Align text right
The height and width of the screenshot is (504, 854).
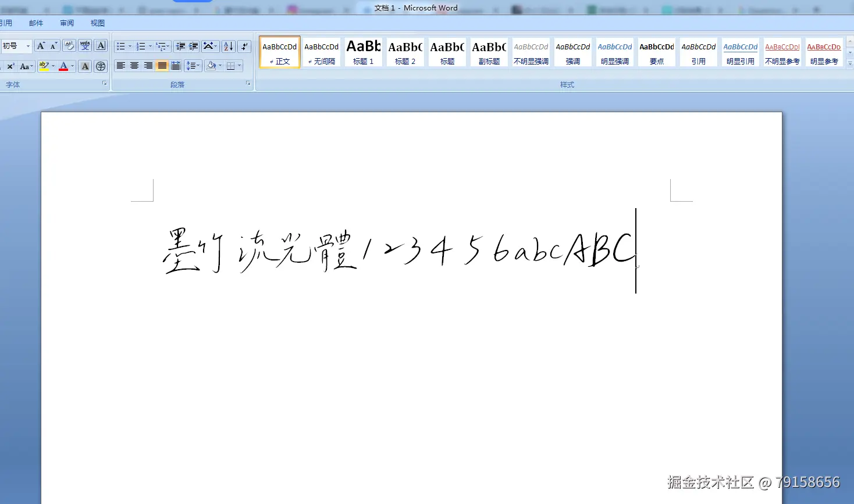coord(148,66)
